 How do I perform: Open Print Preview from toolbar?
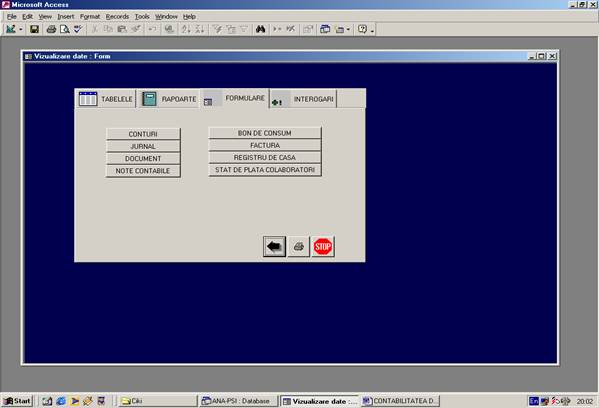click(x=65, y=29)
